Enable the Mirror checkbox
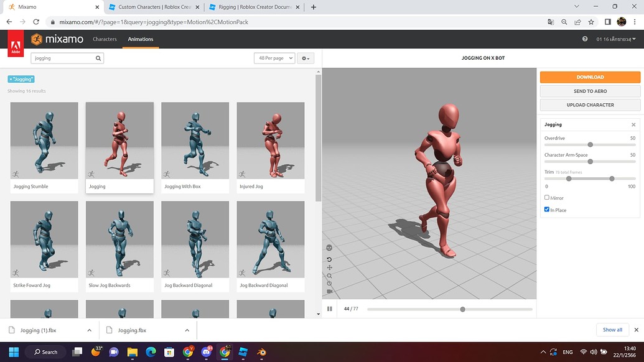The width and height of the screenshot is (644, 362). [547, 197]
